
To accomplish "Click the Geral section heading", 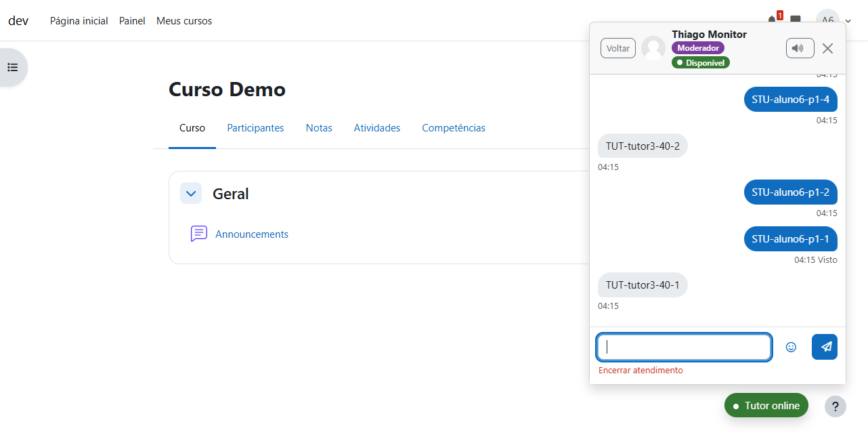I will (x=231, y=194).
